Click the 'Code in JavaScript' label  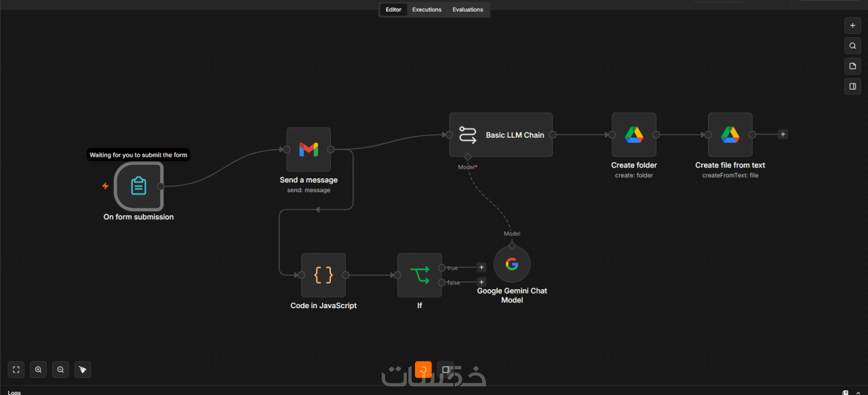click(323, 305)
